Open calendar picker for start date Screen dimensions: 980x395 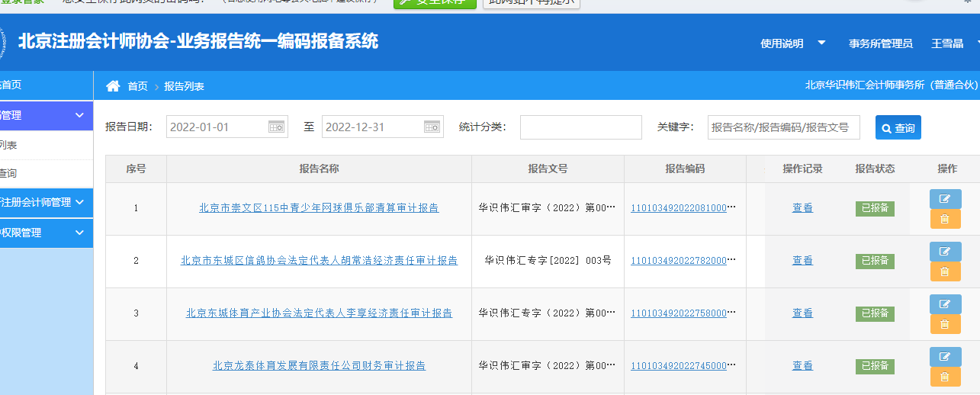276,127
